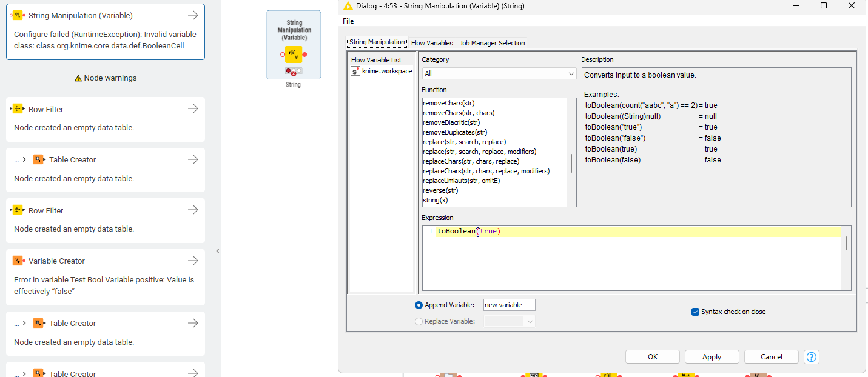
Task: Click the Variable Creator node icon in warnings
Action: pyautogui.click(x=18, y=261)
